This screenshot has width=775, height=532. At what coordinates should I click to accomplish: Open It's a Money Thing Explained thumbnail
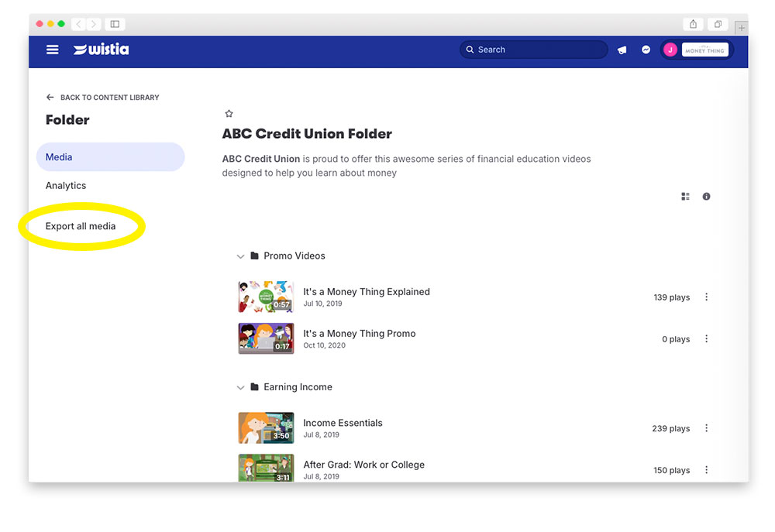tap(266, 297)
